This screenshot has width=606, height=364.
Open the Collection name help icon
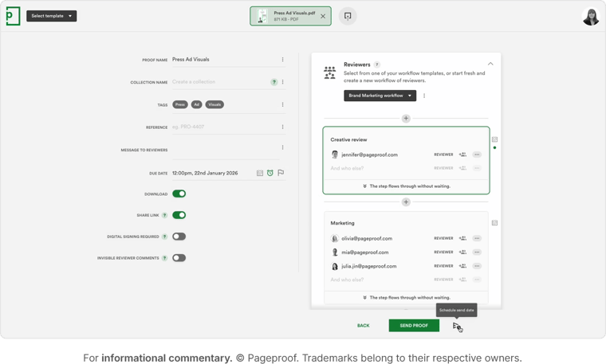[274, 82]
